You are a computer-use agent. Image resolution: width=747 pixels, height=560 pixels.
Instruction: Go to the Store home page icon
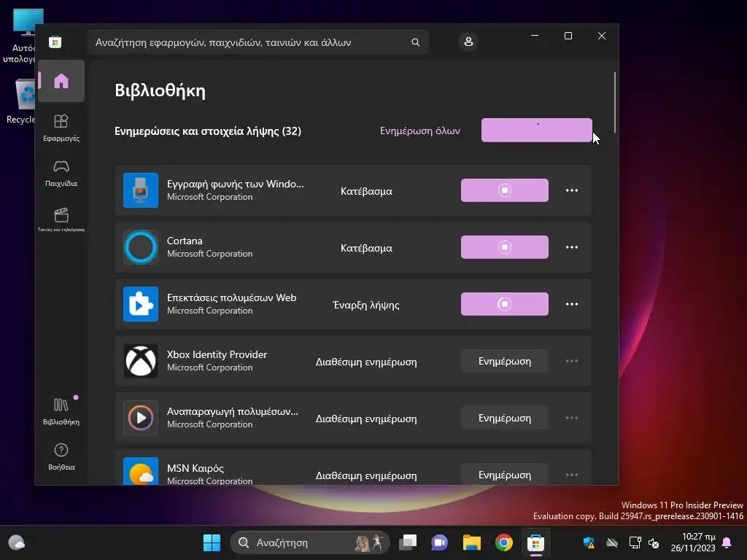pos(61,81)
